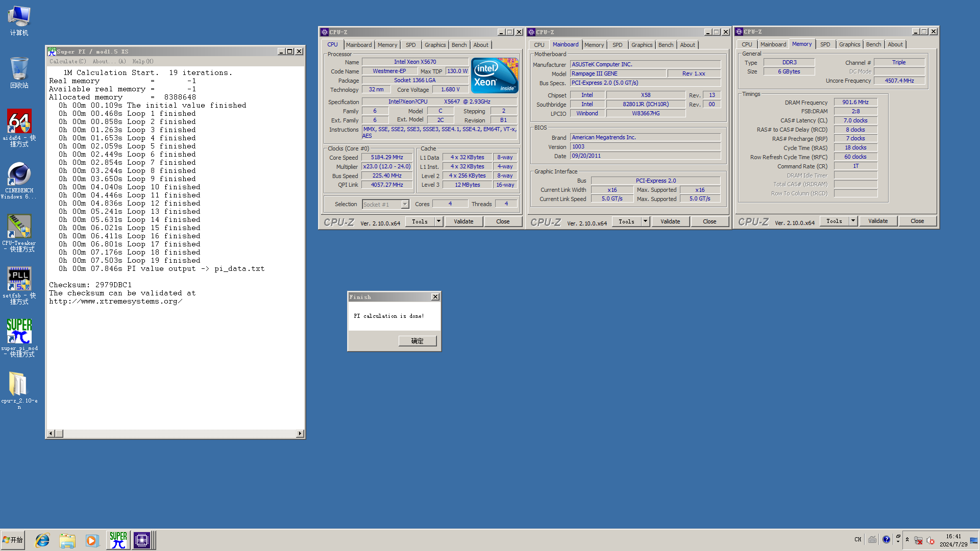This screenshot has width=980, height=551.
Task: Click the Multiplier value x23.0
Action: pos(387,166)
